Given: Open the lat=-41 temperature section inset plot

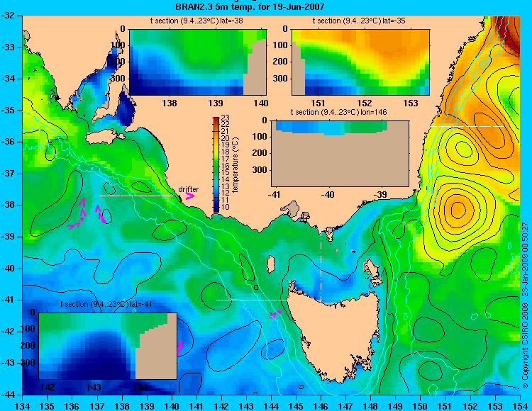Looking at the screenshot, I should (108, 346).
